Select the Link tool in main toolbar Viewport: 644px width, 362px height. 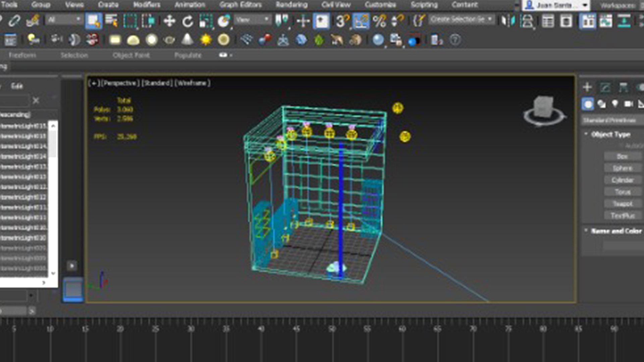14,21
